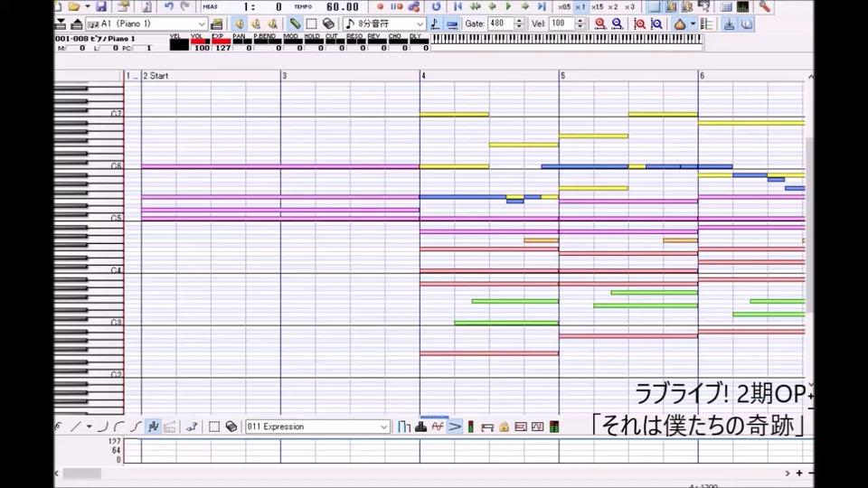Image resolution: width=868 pixels, height=488 pixels.
Task: Click the EXP value 127 meter
Action: [x=222, y=45]
